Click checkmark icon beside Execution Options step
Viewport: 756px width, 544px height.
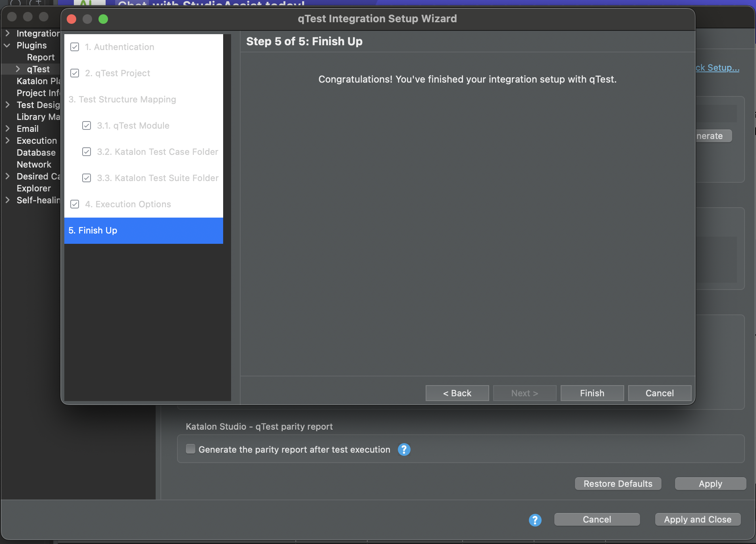click(x=75, y=204)
